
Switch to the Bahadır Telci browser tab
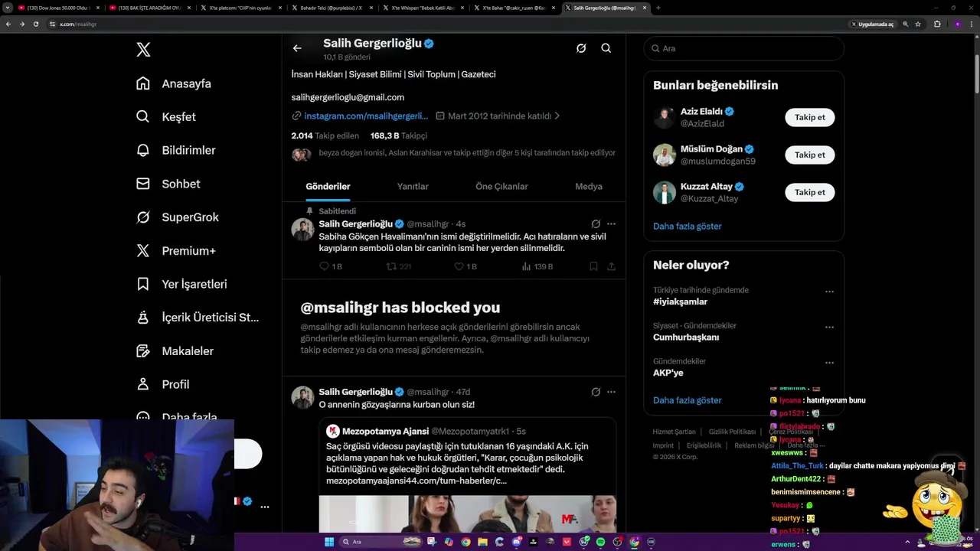(x=330, y=8)
